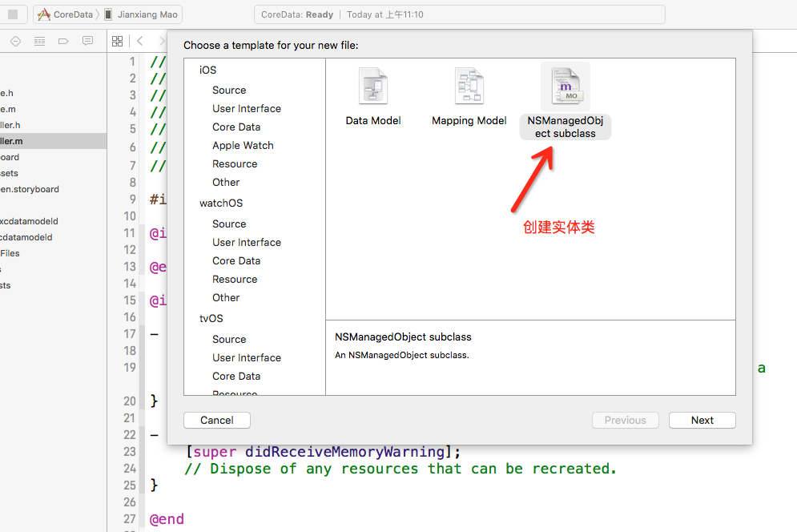
Task: Open the file ending in en.storyboard
Action: pyautogui.click(x=30, y=189)
